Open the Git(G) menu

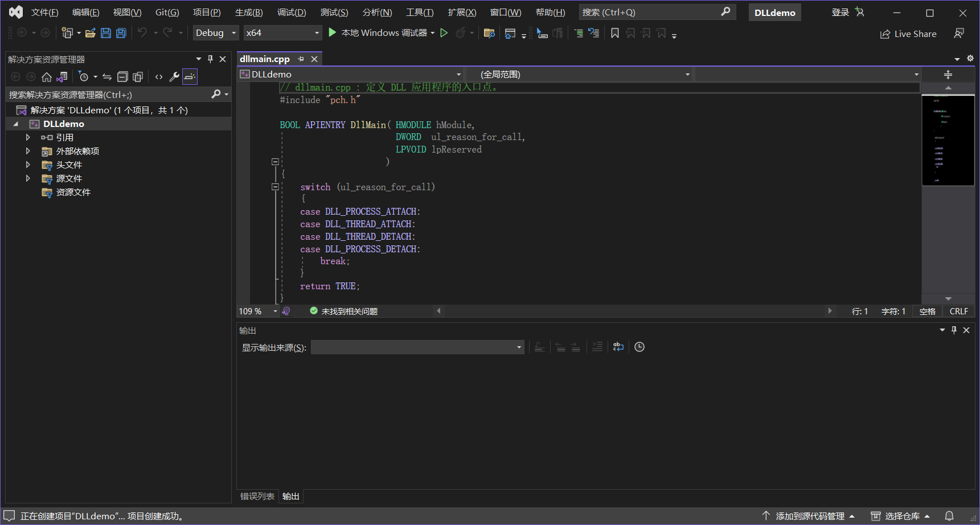point(167,13)
